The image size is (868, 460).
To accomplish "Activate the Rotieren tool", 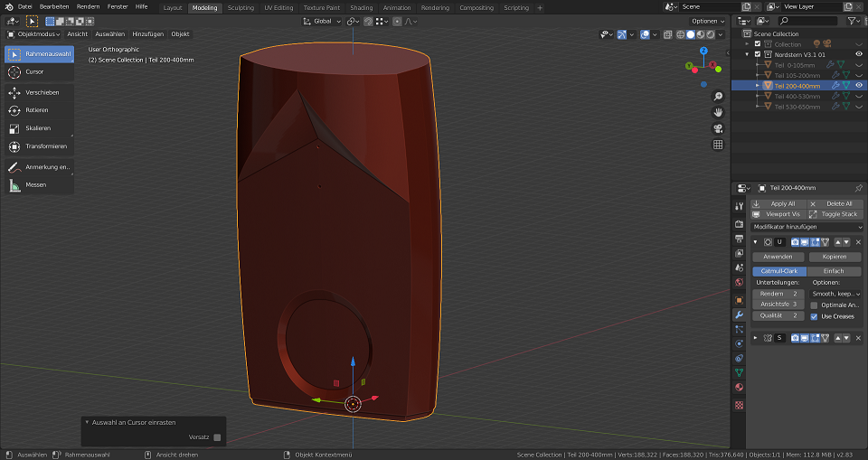I will [x=38, y=110].
